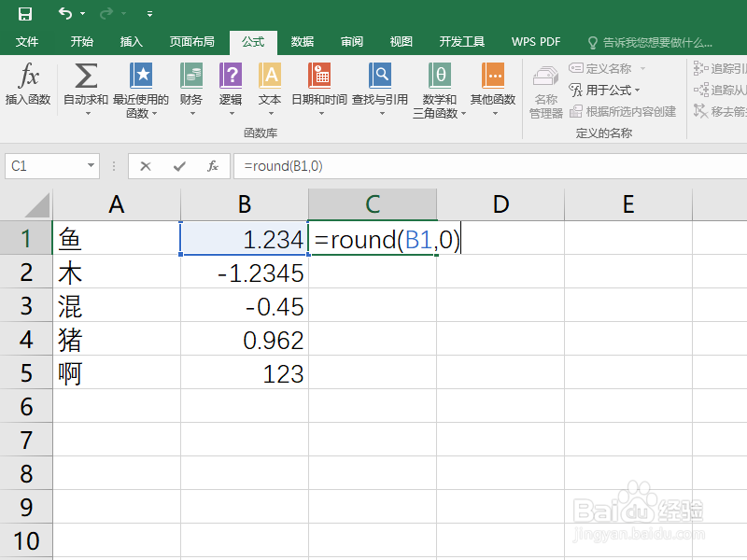Cancel the formula entry with the X button

click(x=146, y=166)
